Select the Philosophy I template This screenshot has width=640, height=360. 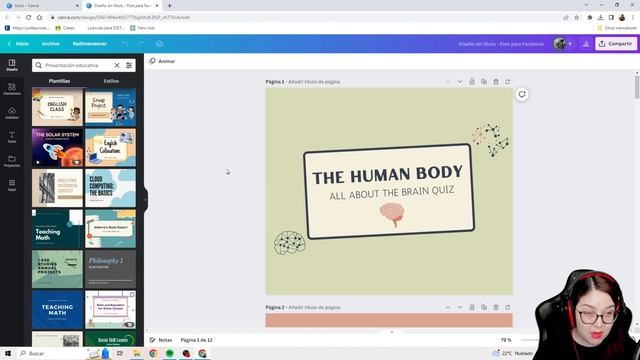111,269
